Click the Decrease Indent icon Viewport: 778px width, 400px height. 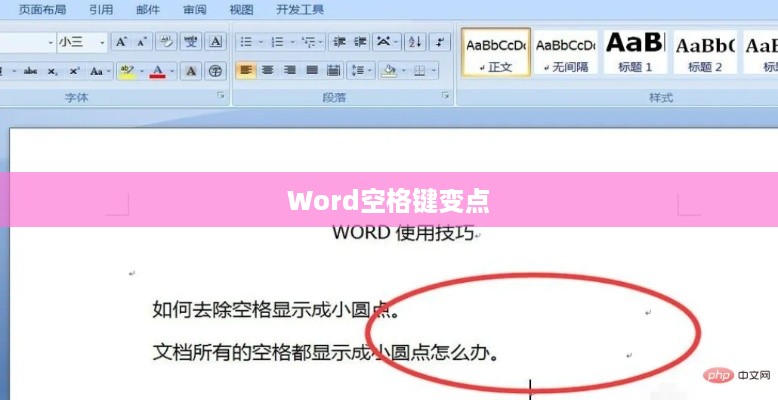click(x=339, y=42)
